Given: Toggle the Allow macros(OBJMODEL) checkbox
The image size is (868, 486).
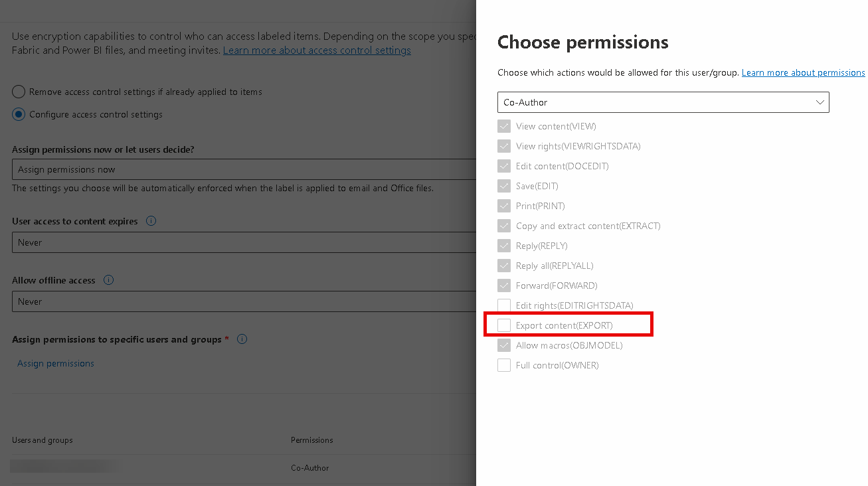Looking at the screenshot, I should pos(504,345).
